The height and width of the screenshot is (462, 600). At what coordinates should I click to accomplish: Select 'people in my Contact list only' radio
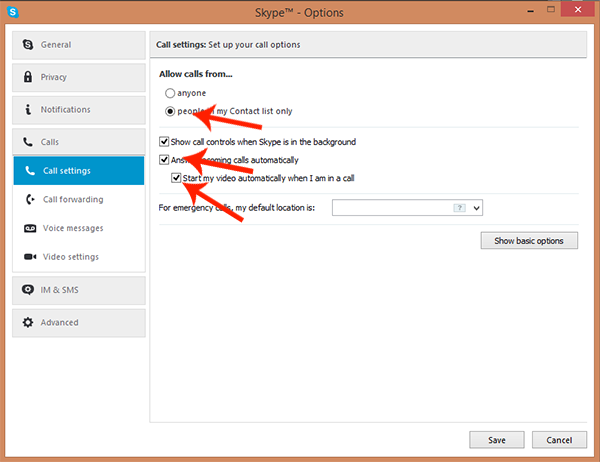click(170, 111)
